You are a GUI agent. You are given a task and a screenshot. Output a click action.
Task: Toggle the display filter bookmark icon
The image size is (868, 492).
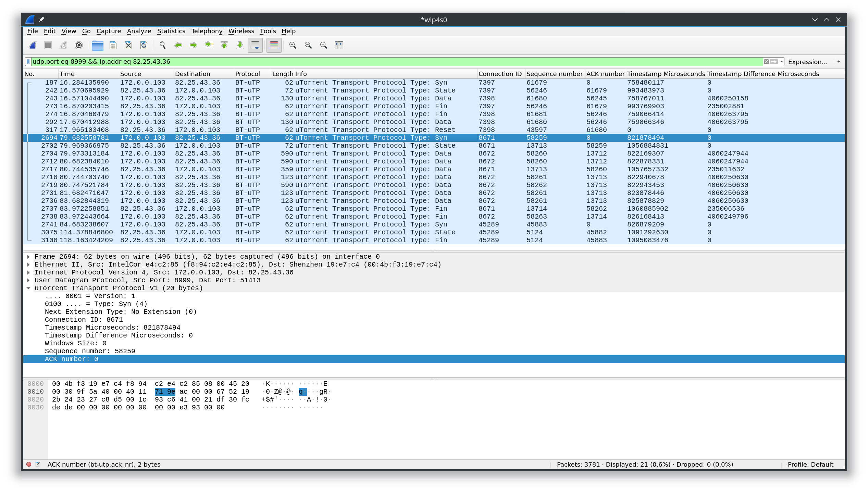click(x=28, y=62)
